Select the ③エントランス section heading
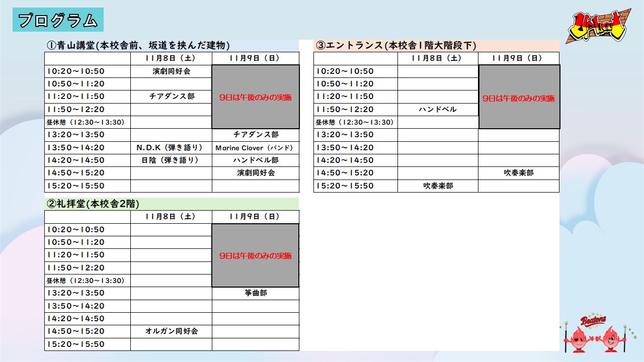Screen dimensions: 644x362 tap(396, 46)
